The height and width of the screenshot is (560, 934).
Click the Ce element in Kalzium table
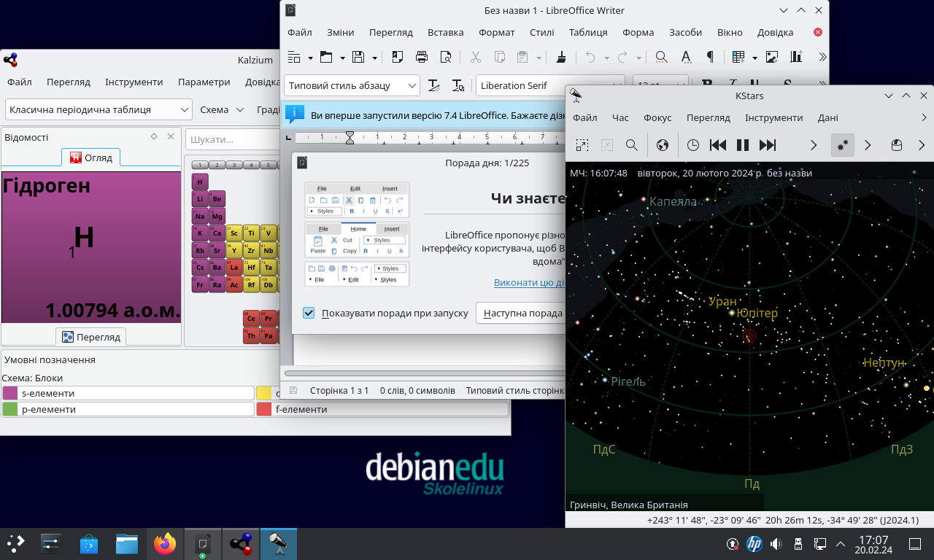tap(251, 319)
